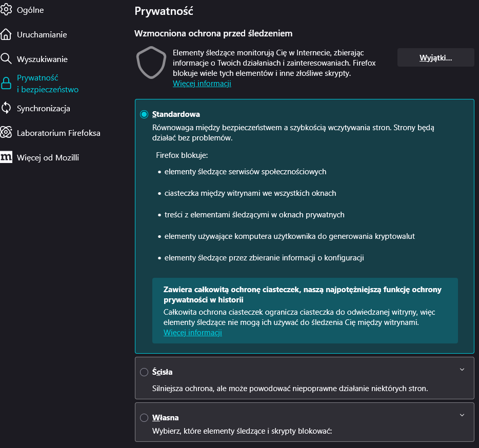This screenshot has height=448, width=479.
Task: Click the gear icon next to Ogólne
Action: click(6, 10)
